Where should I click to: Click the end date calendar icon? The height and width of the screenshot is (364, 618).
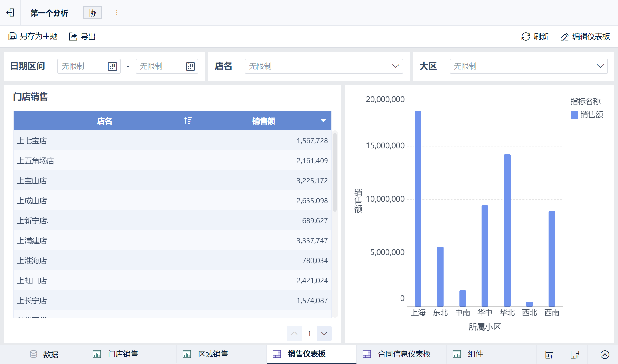pyautogui.click(x=190, y=66)
